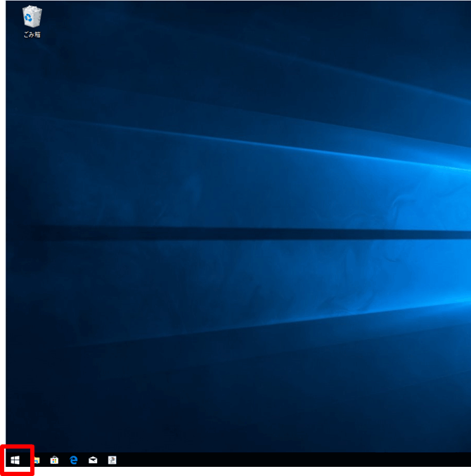Launch Microsoft Store from the taskbar

click(x=54, y=461)
